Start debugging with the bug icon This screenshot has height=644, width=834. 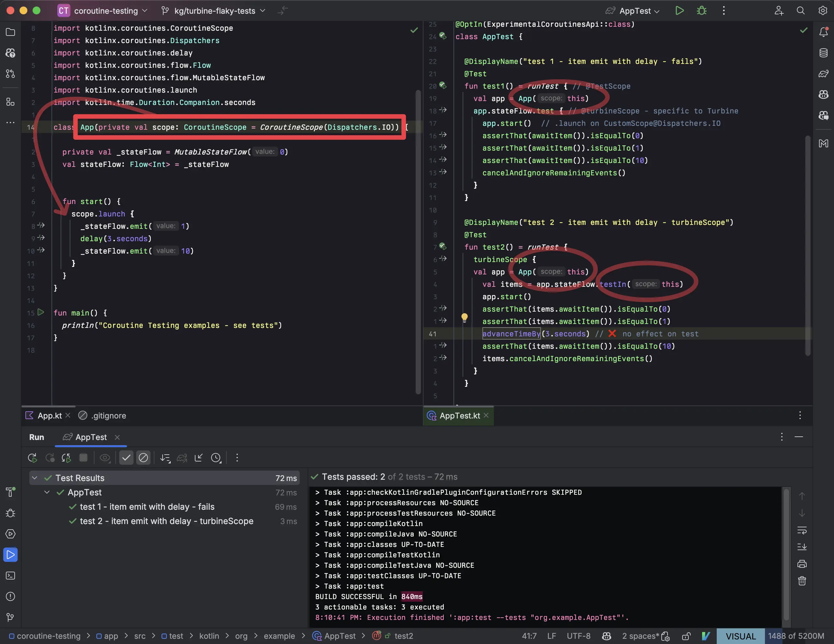[x=701, y=11]
